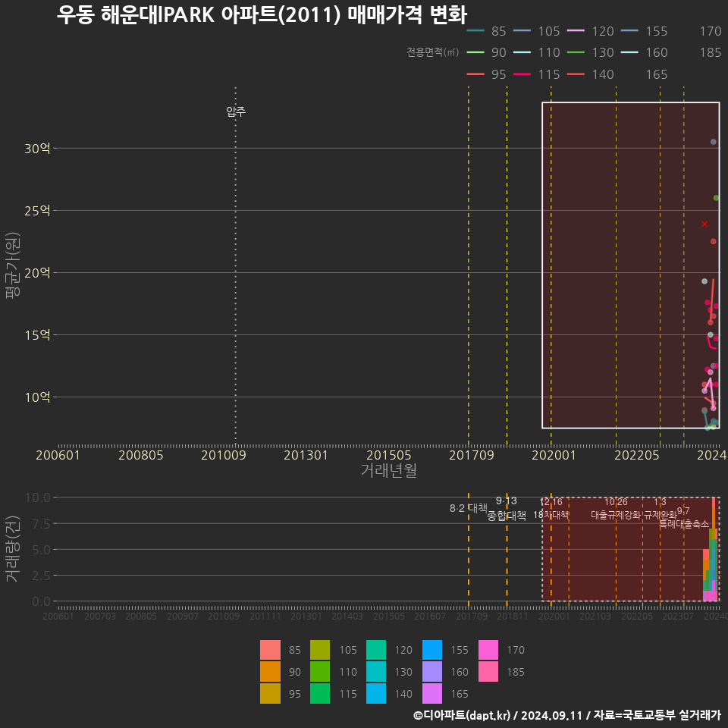Click the '거래량(건)' y-axis title
Viewport: 728px width, 728px height.
tap(13, 548)
